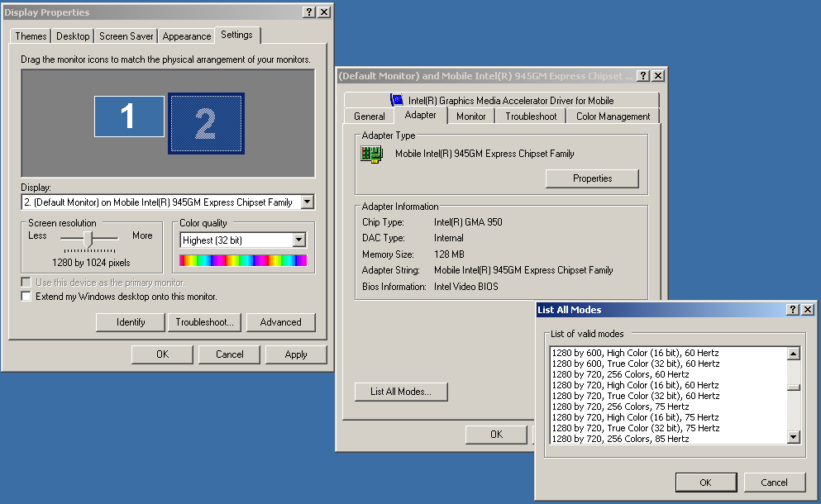Open the Color quality dropdown

tap(298, 240)
